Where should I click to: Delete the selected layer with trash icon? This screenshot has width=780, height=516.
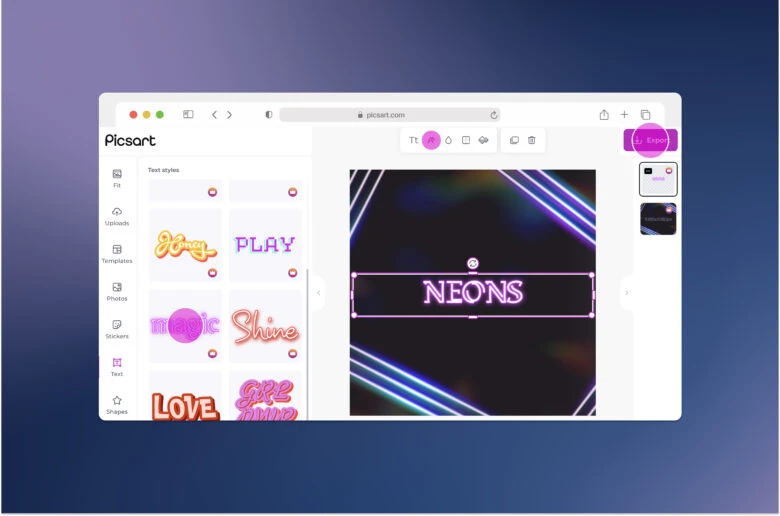532,140
